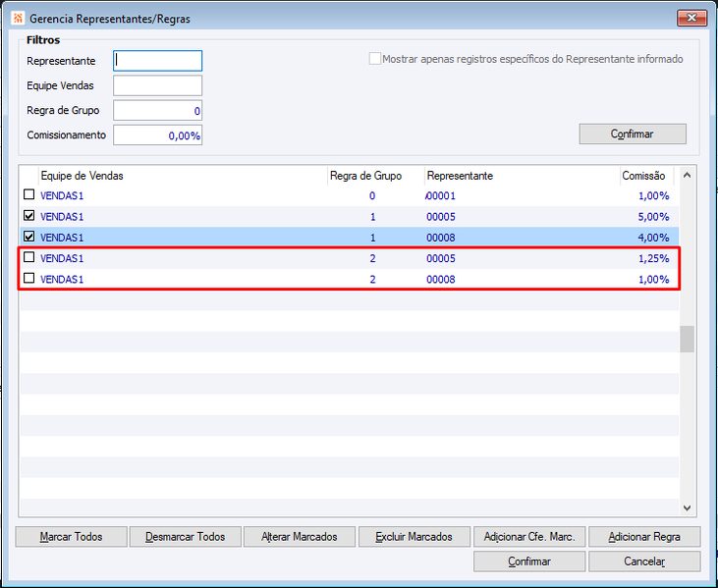Image resolution: width=718 pixels, height=588 pixels.
Task: Click the Representante column header
Action: (522, 176)
